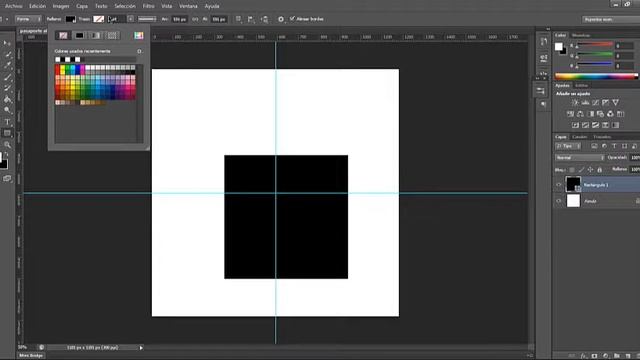The height and width of the screenshot is (360, 640).
Task: Add Color Balance adjustment layer
Action: (x=580, y=114)
